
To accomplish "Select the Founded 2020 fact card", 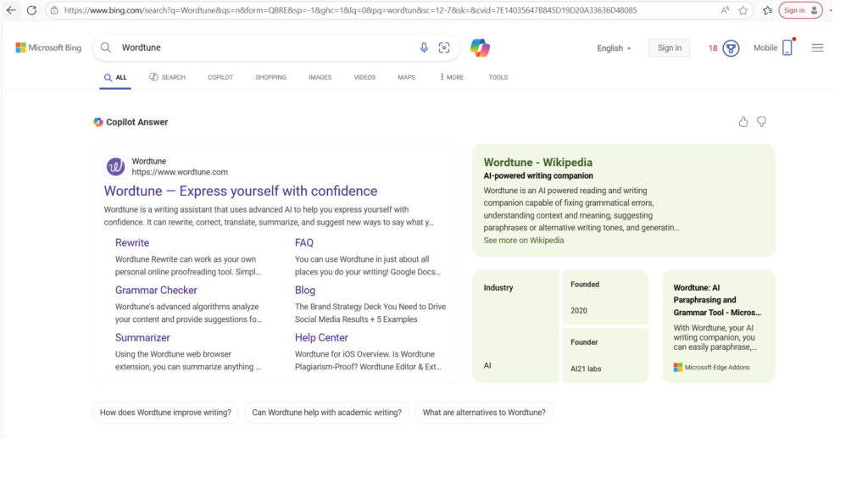I will tap(605, 297).
